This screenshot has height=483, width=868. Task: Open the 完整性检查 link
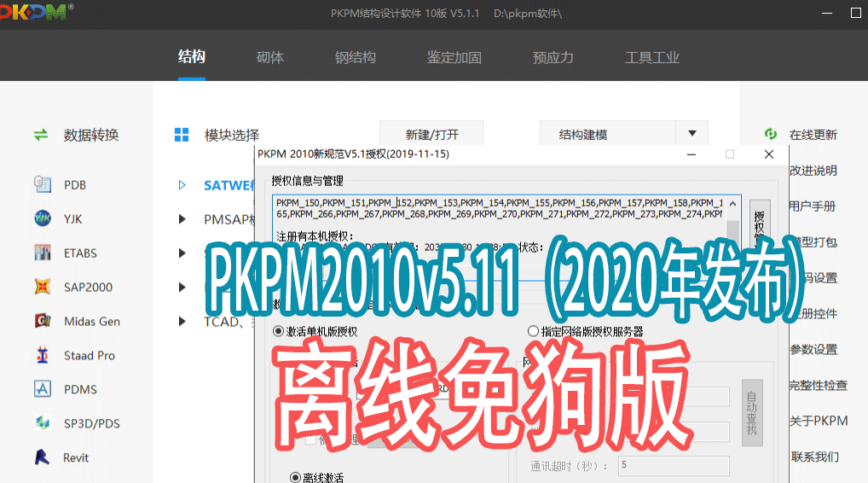[819, 385]
